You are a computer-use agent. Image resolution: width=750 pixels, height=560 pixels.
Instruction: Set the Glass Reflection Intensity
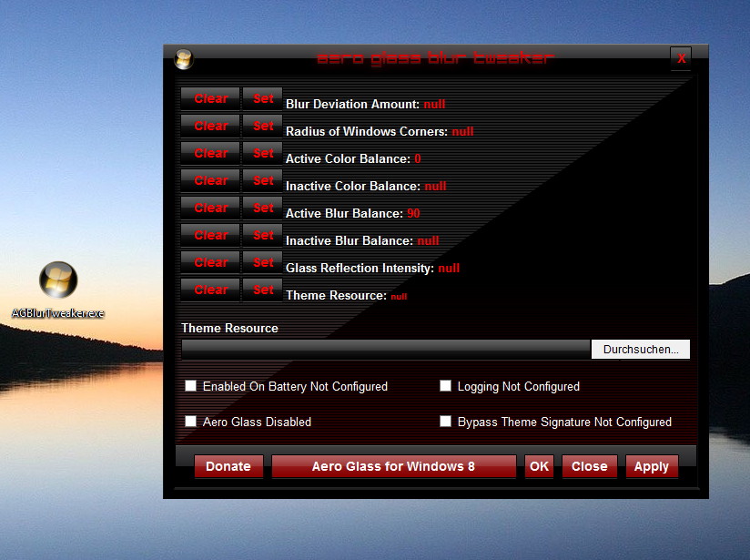[x=263, y=262]
